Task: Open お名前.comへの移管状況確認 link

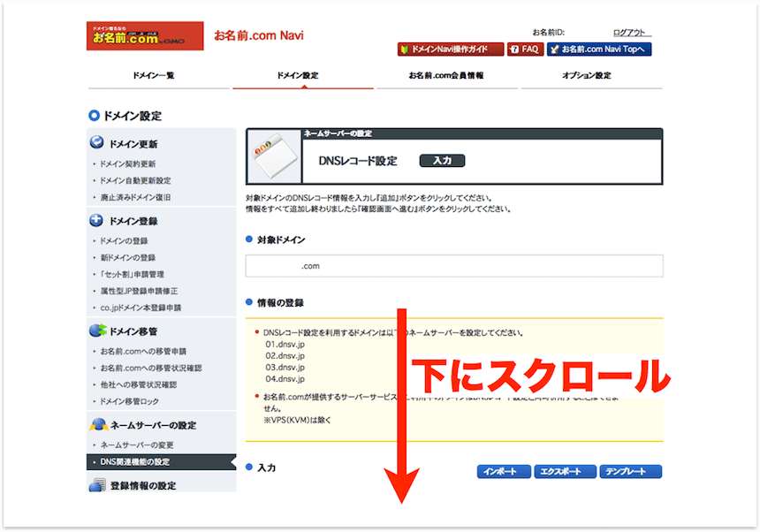Action: [x=151, y=368]
